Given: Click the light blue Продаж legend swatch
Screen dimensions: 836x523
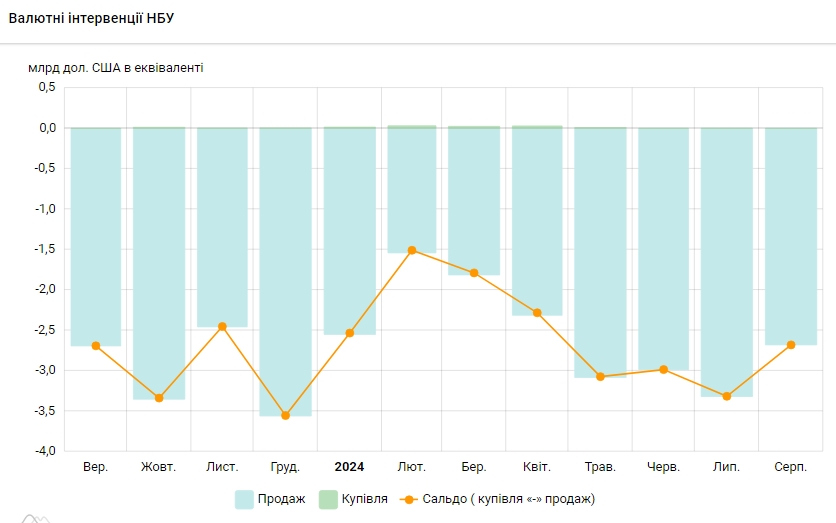Looking at the screenshot, I should coord(244,498).
